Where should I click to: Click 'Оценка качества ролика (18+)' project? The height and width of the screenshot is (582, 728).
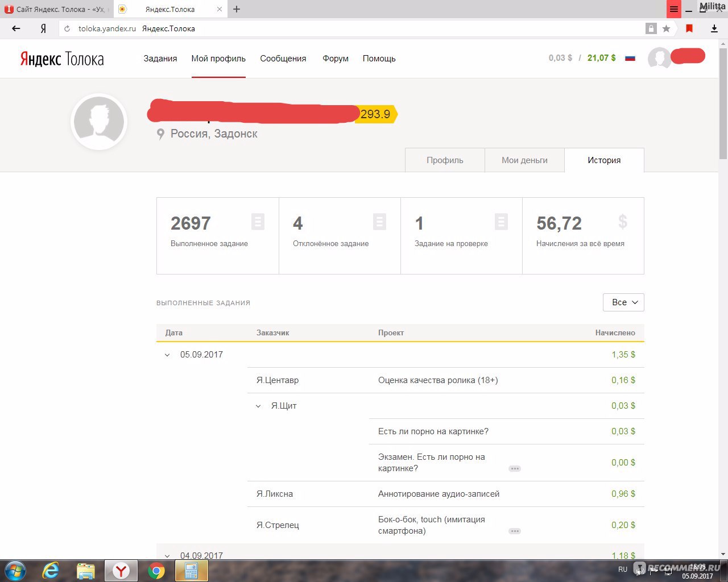point(438,380)
